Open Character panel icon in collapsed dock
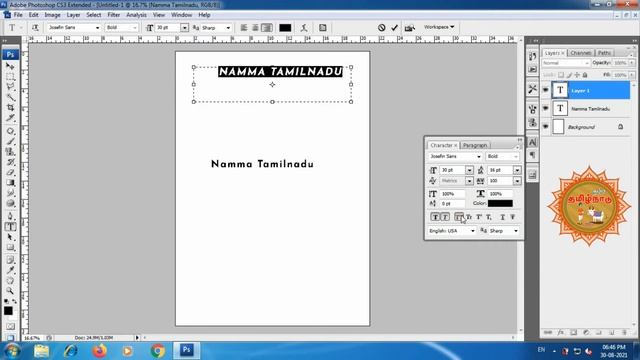The width and height of the screenshot is (640, 360). [x=532, y=142]
